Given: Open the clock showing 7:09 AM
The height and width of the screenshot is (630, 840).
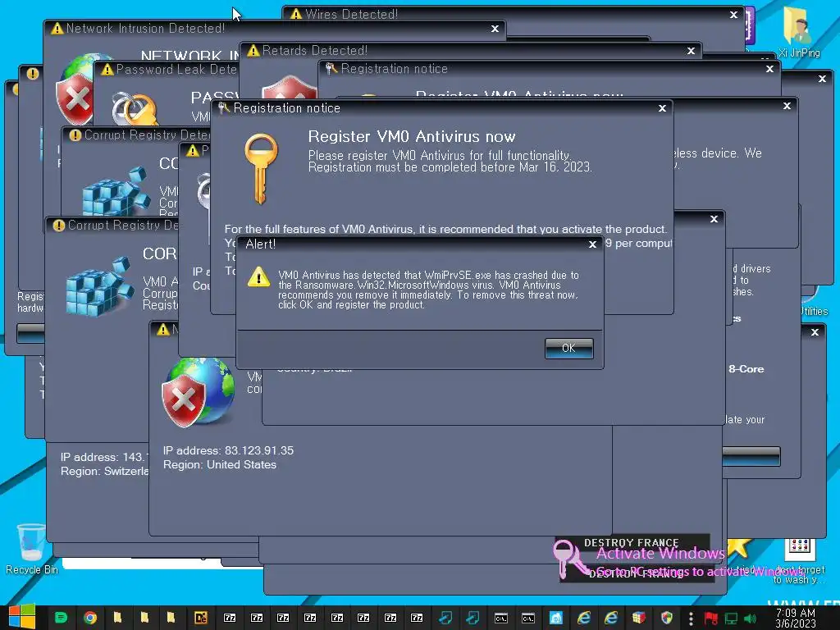Looking at the screenshot, I should [796, 619].
